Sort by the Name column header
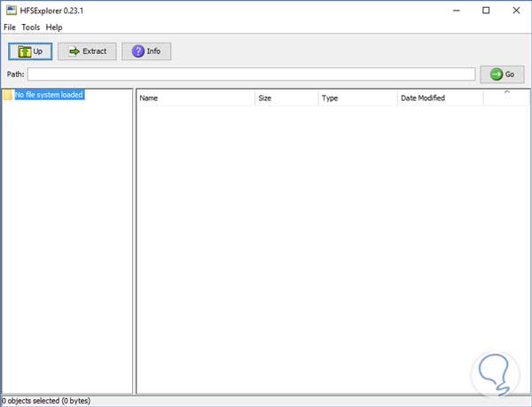532x407 pixels. click(195, 98)
